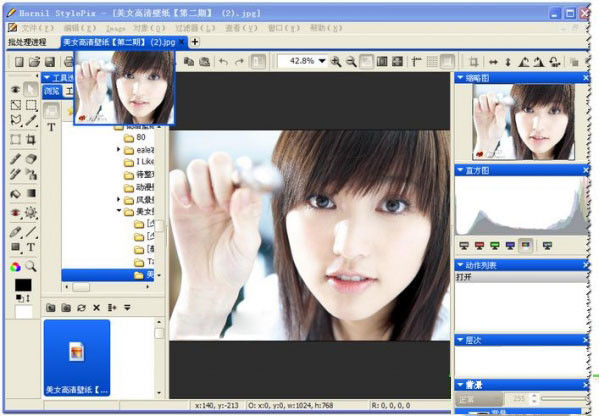Open the 编辑 Edit menu
The width and height of the screenshot is (599, 416).
79,28
